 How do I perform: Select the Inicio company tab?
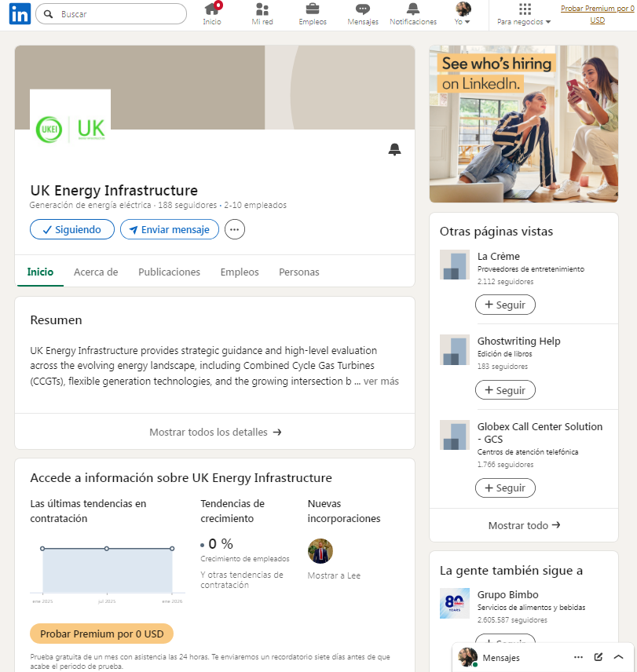[40, 272]
